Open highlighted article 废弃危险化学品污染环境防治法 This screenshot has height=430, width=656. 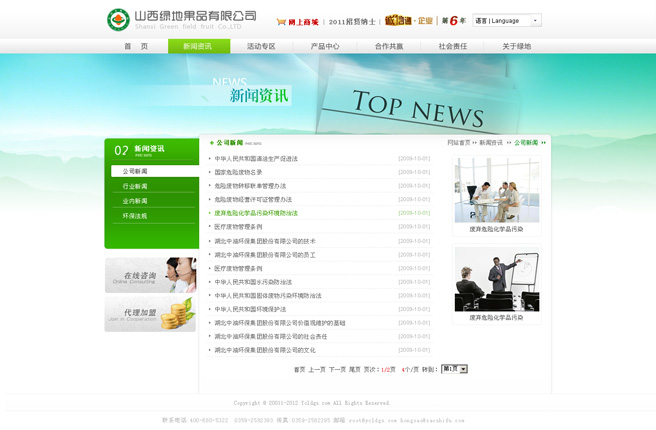click(256, 213)
